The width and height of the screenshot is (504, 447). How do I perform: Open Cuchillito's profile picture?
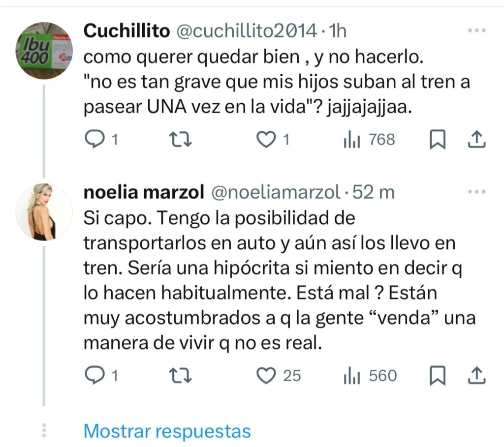click(x=44, y=51)
